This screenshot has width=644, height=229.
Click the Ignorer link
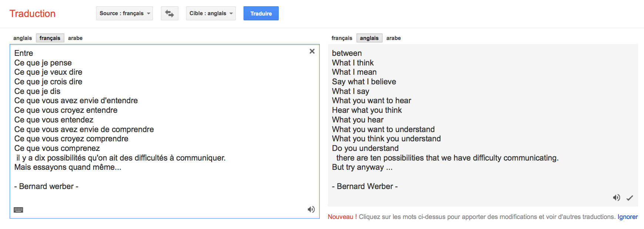[x=627, y=217]
